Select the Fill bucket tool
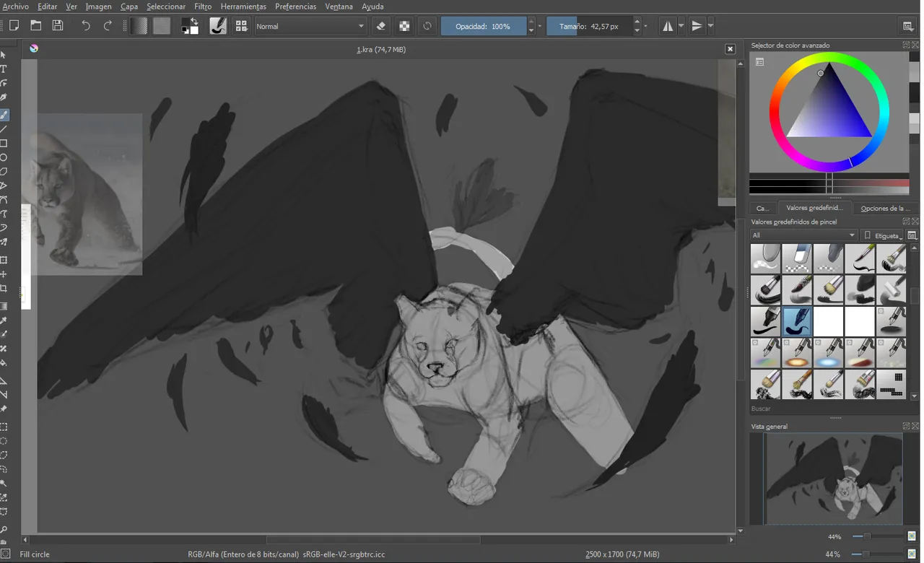Image resolution: width=924 pixels, height=563 pixels. tap(4, 363)
